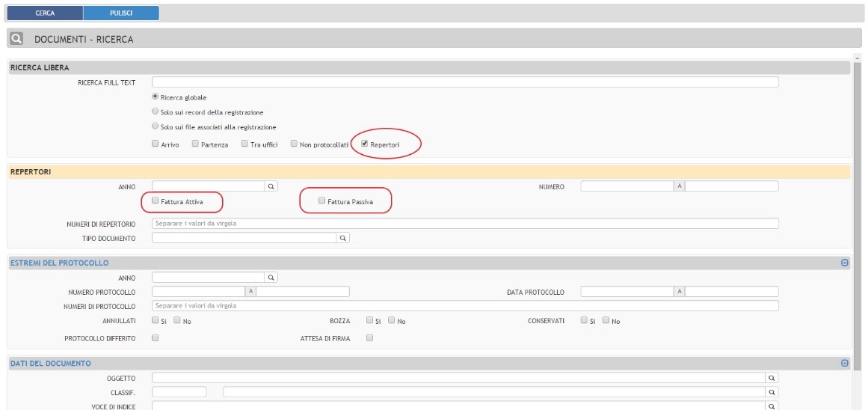This screenshot has width=868, height=410.
Task: Enable the Fattura Attiva checkbox
Action: pos(156,201)
